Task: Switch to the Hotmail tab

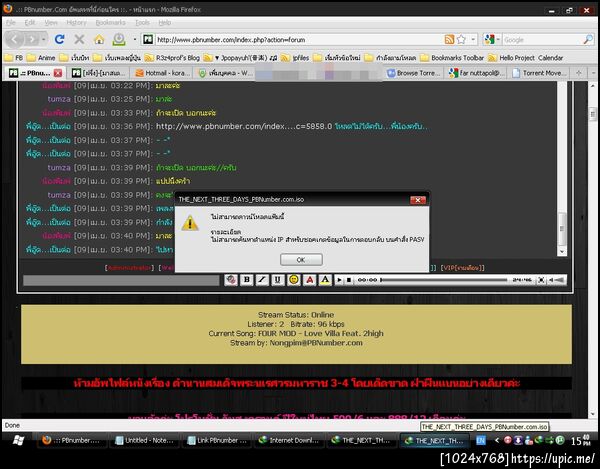Action: [162, 73]
